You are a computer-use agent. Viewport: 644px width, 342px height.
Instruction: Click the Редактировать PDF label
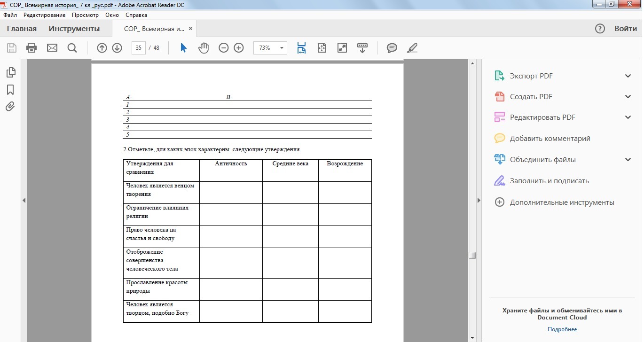542,117
